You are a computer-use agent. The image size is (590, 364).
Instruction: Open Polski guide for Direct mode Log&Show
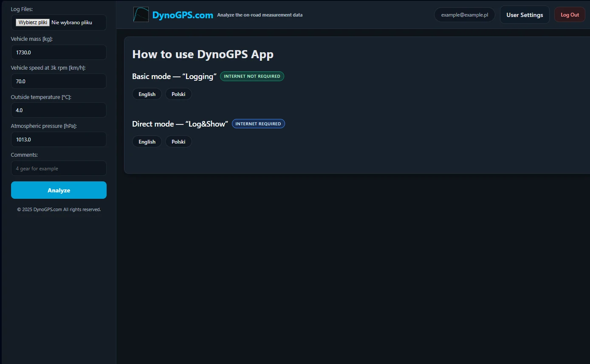[178, 141]
